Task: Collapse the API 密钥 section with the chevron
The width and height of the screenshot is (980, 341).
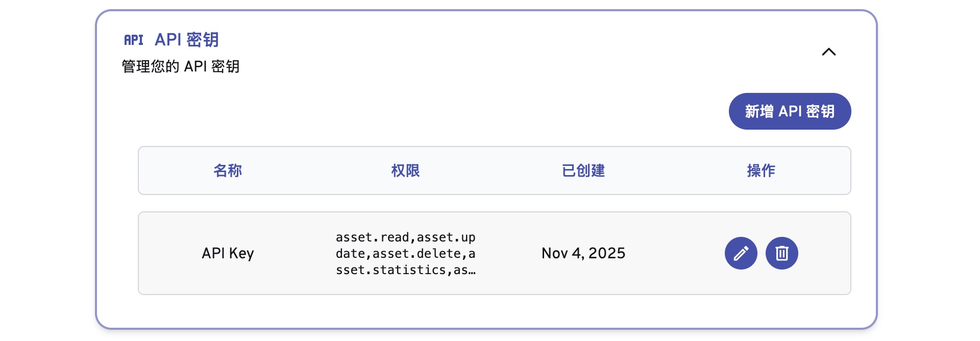Action: click(x=828, y=52)
